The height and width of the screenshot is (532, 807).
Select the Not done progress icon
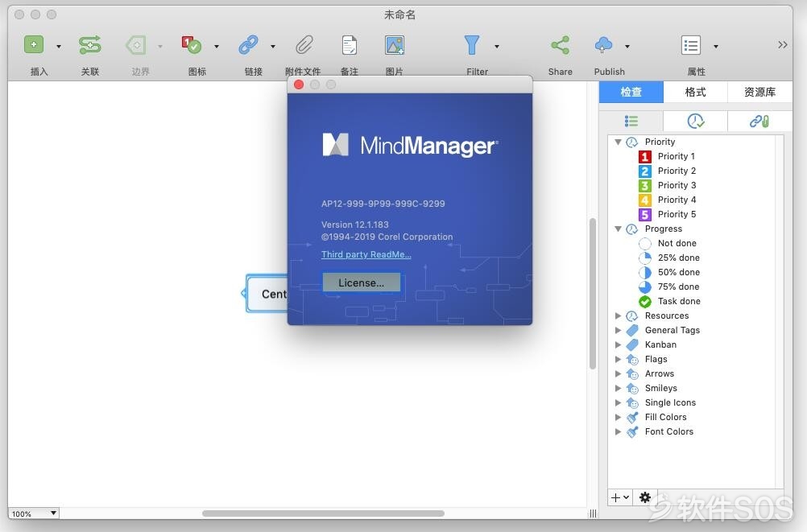pyautogui.click(x=645, y=243)
